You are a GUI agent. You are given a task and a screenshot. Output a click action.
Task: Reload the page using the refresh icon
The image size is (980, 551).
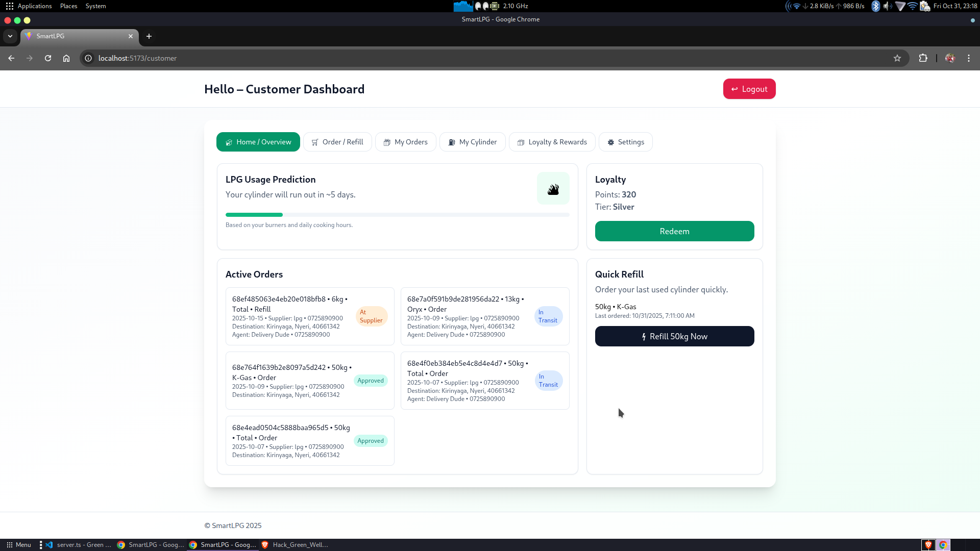click(48, 58)
